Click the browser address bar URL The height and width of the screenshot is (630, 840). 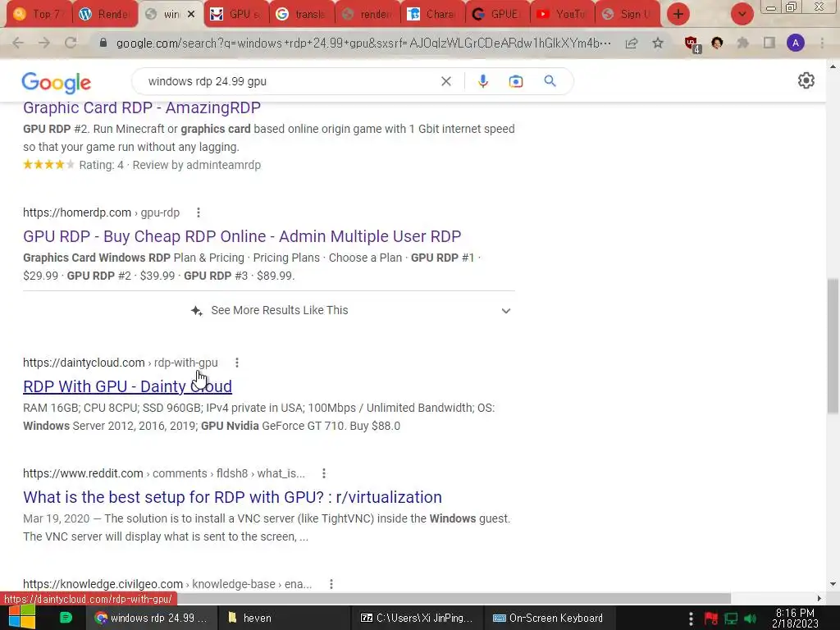pyautogui.click(x=363, y=43)
